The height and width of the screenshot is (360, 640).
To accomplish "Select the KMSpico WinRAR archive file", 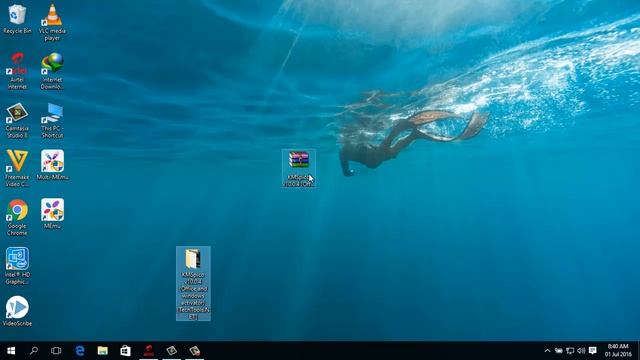I will coord(299,168).
